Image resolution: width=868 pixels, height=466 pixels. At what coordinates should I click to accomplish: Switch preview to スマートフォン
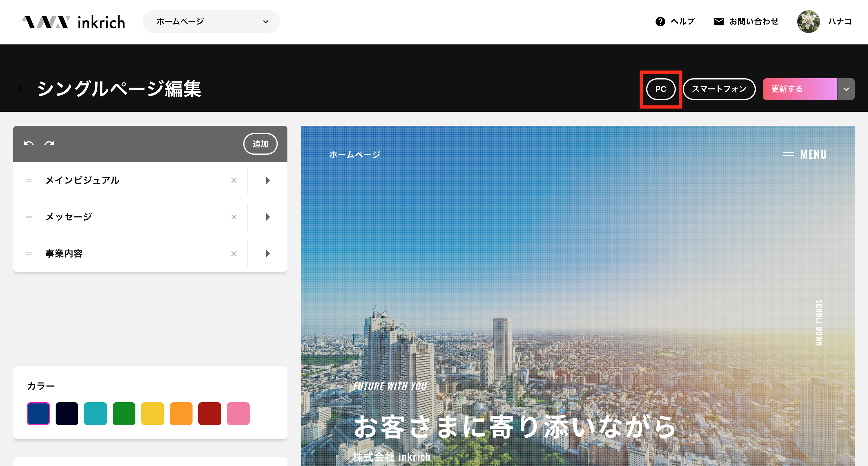click(719, 89)
